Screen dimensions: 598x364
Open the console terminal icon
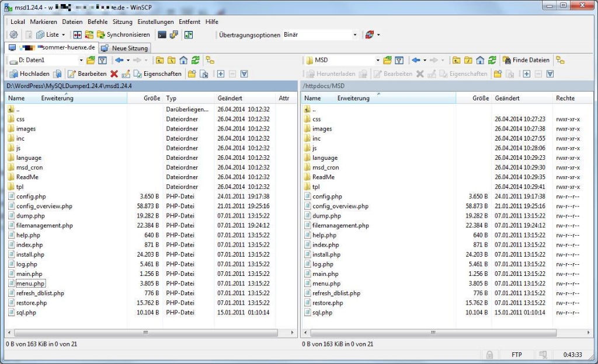pyautogui.click(x=162, y=34)
